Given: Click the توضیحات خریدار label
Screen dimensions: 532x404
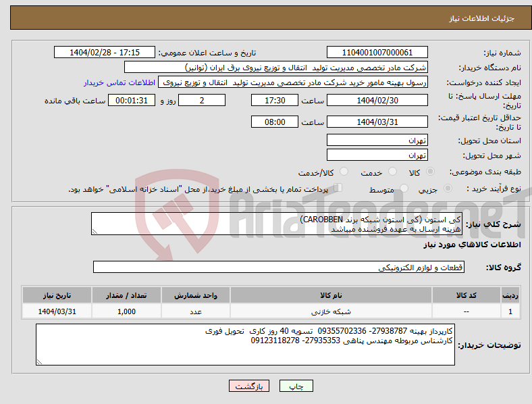Looking at the screenshot, I should [489, 345].
